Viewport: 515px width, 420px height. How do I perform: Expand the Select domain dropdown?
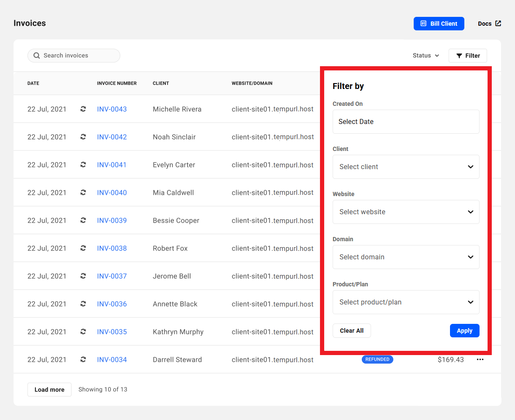coord(406,257)
